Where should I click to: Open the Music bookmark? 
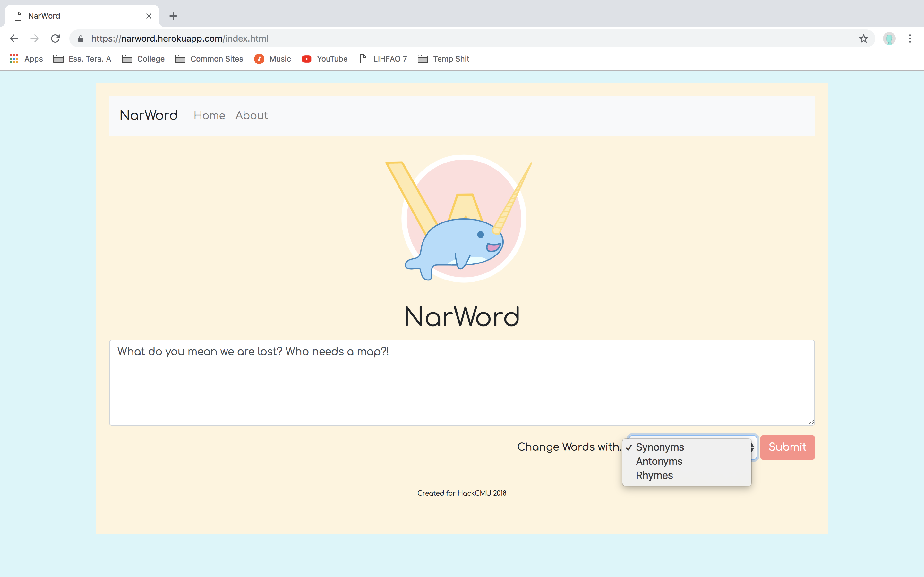click(273, 59)
